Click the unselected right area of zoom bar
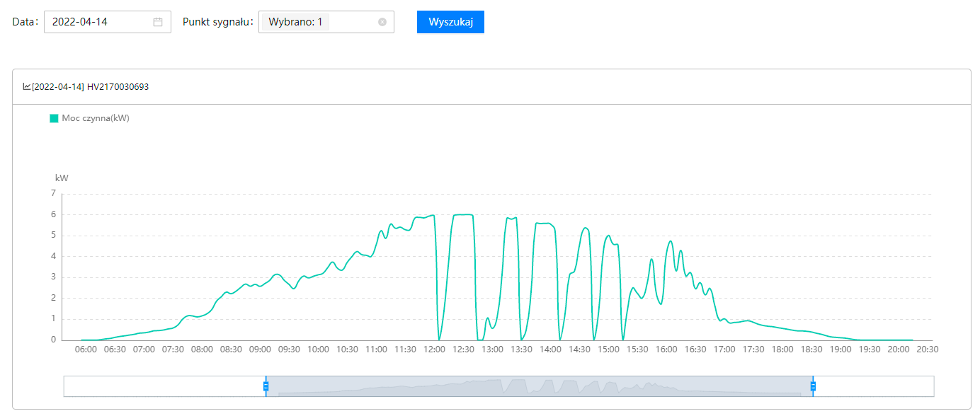The height and width of the screenshot is (416, 980). click(874, 386)
